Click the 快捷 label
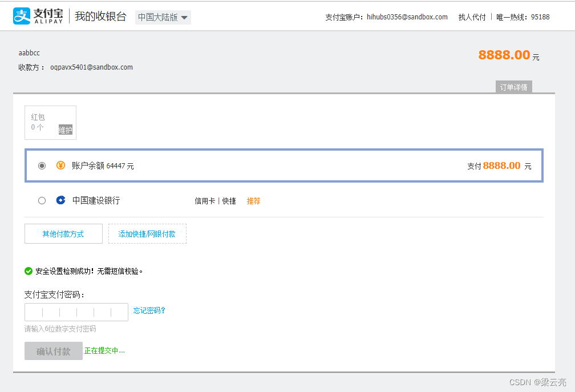 click(229, 201)
